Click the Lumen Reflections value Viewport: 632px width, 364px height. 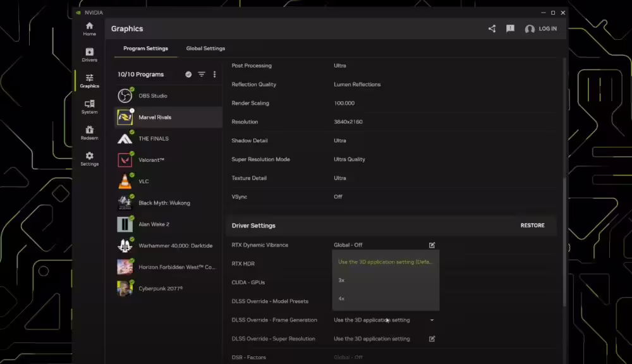click(x=357, y=85)
